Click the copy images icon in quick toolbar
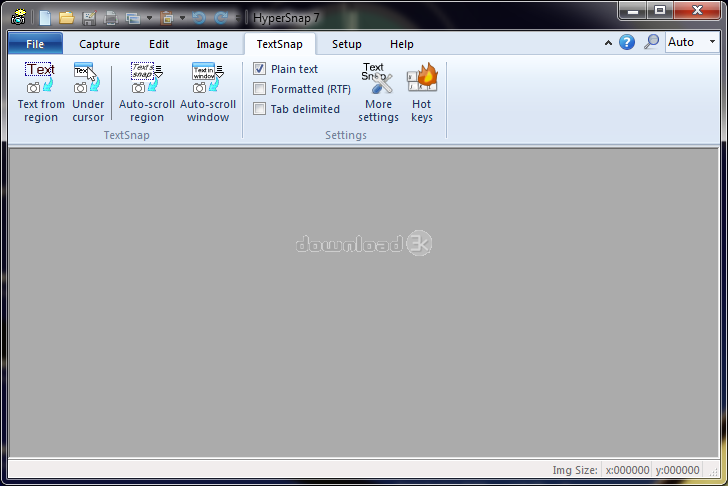728x486 pixels. [x=133, y=18]
